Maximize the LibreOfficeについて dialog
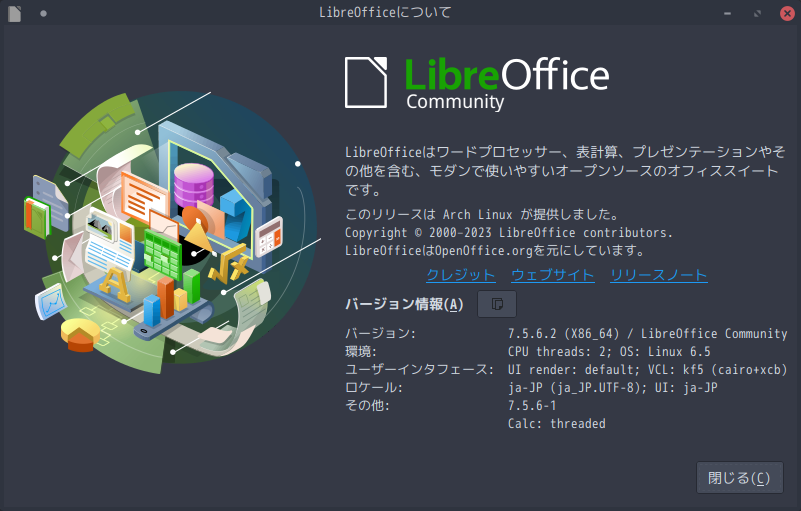Viewport: 801px width, 511px height. tap(757, 13)
